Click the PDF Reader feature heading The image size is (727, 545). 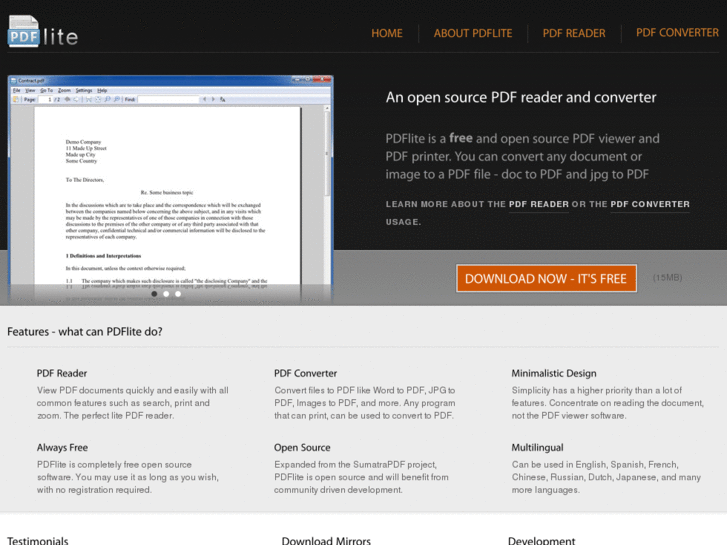point(62,373)
